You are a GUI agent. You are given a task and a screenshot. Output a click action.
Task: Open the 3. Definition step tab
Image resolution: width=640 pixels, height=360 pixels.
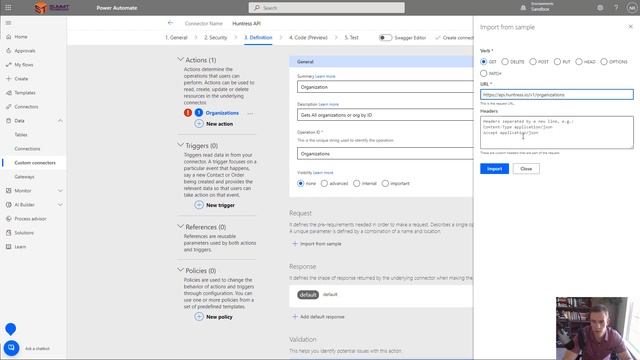(x=258, y=38)
